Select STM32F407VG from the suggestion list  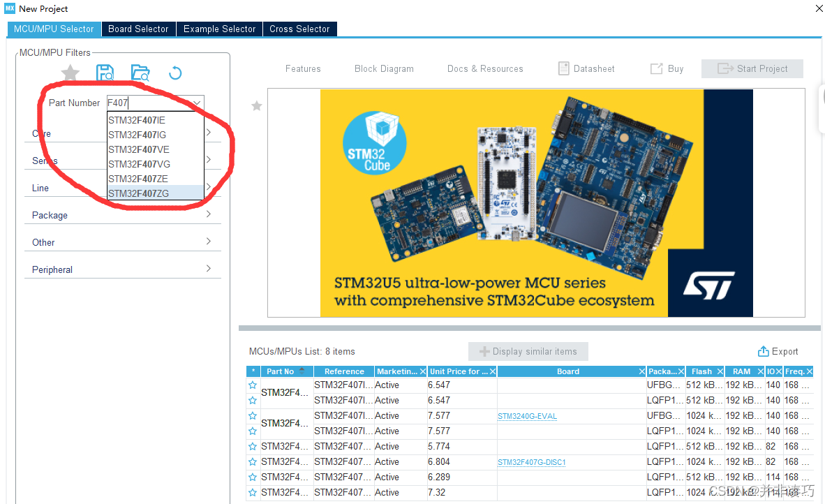[x=155, y=164]
